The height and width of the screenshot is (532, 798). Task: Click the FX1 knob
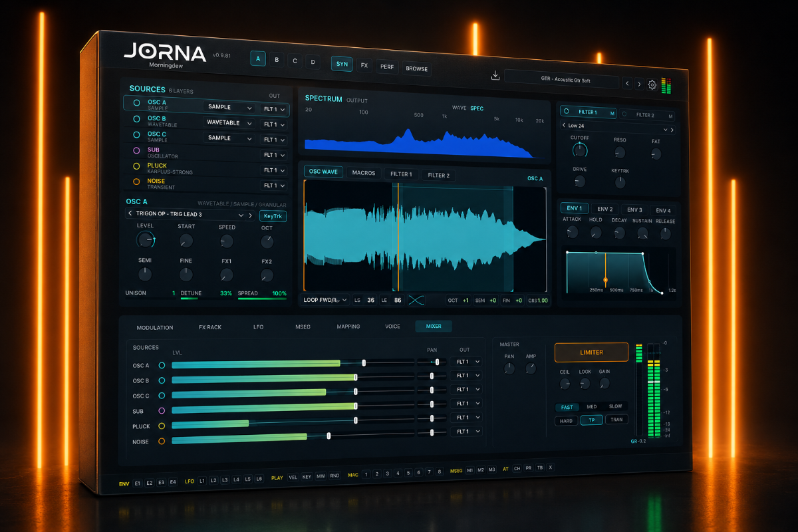pyautogui.click(x=227, y=275)
